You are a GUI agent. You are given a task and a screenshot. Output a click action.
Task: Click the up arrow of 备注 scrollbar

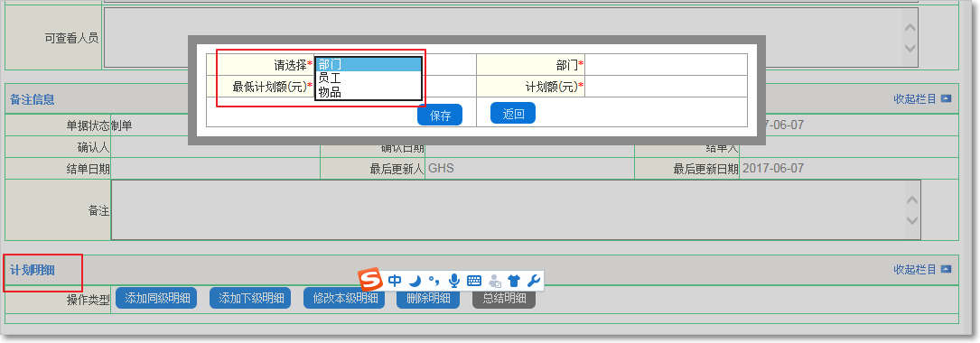912,200
